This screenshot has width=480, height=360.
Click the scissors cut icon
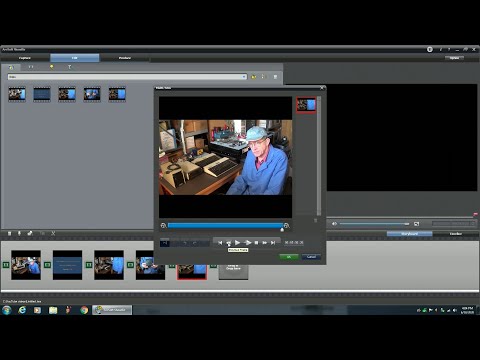coord(53,234)
